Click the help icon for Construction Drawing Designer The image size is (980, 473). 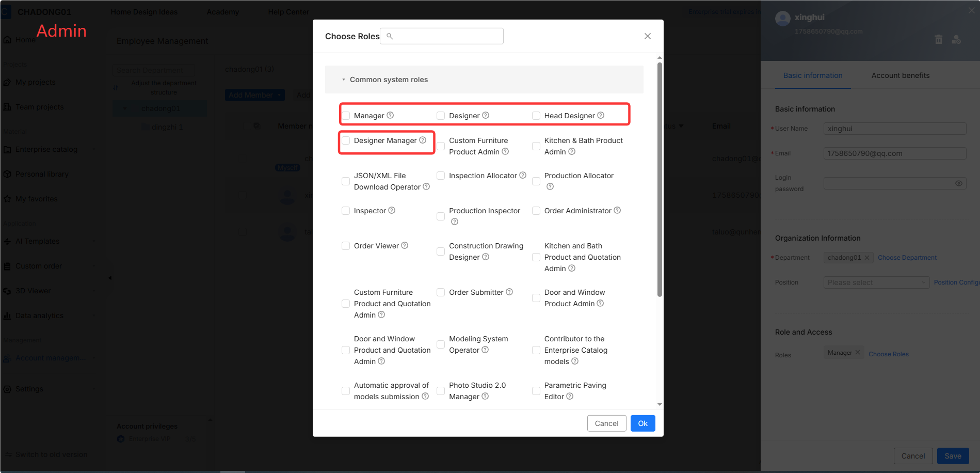click(x=486, y=257)
